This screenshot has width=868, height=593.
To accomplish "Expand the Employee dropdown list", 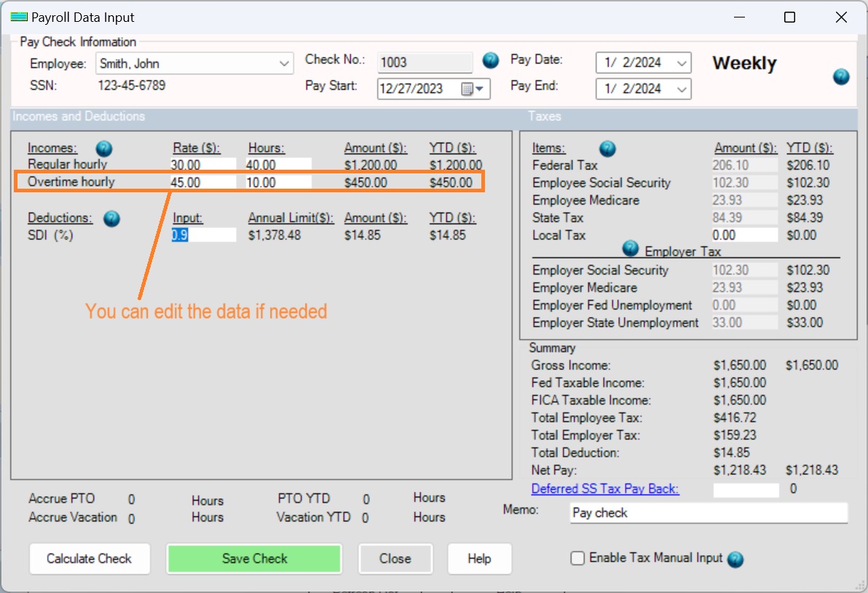I will (284, 64).
